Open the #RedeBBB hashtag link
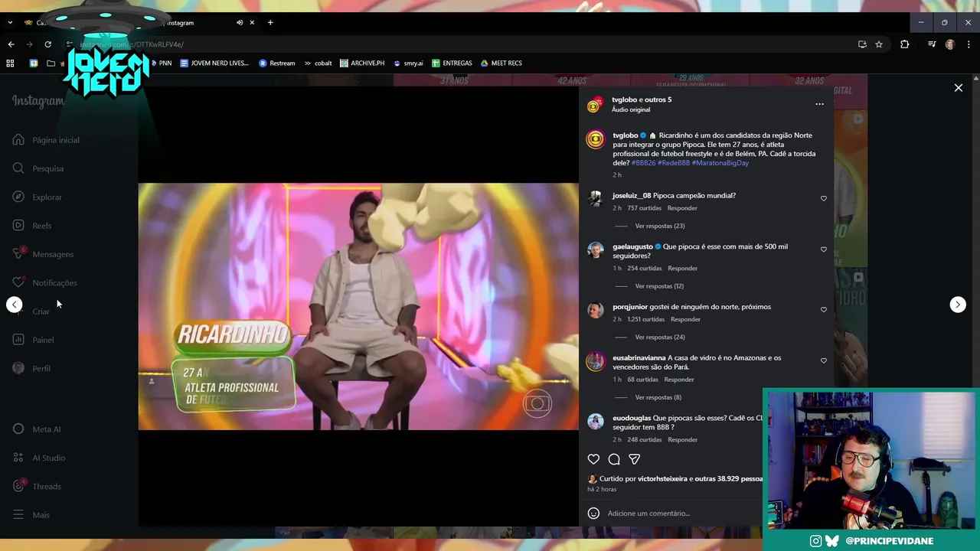 coord(674,163)
